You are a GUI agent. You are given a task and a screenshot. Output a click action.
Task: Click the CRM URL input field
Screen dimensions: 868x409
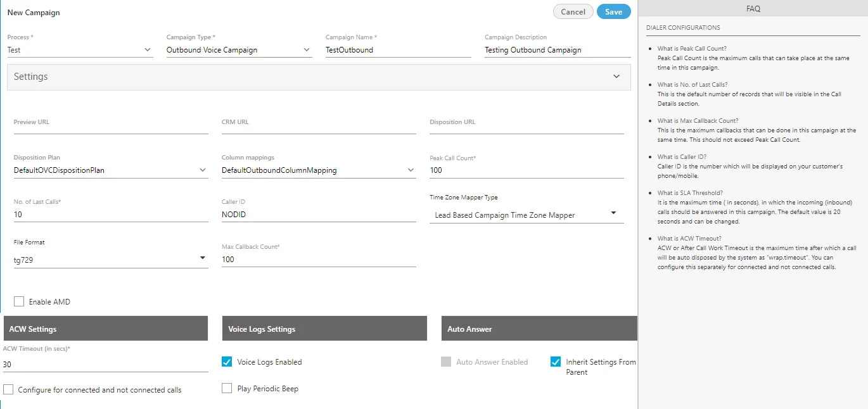(x=319, y=127)
